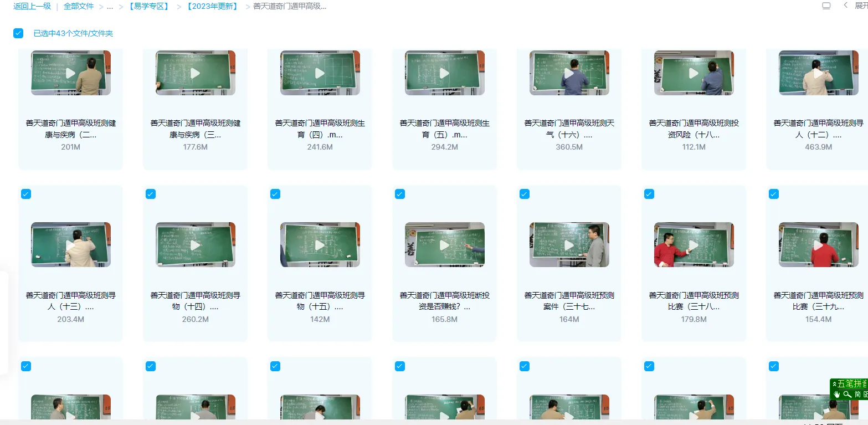
Task: Open the 测寻人（十二） video thumbnail
Action: click(818, 73)
